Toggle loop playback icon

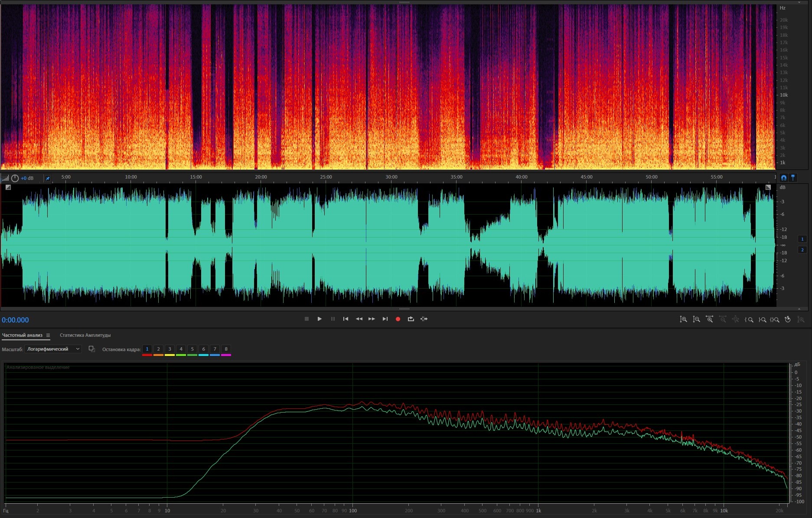[x=411, y=319]
